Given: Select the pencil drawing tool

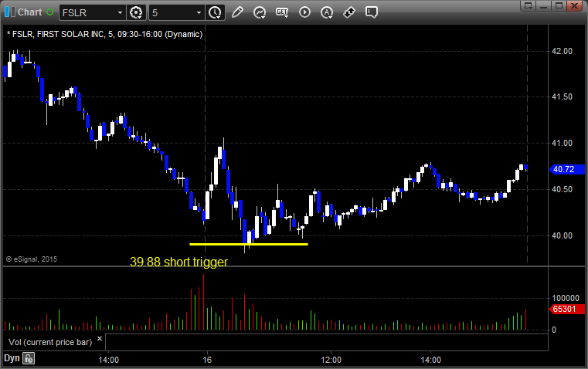Looking at the screenshot, I should 237,12.
